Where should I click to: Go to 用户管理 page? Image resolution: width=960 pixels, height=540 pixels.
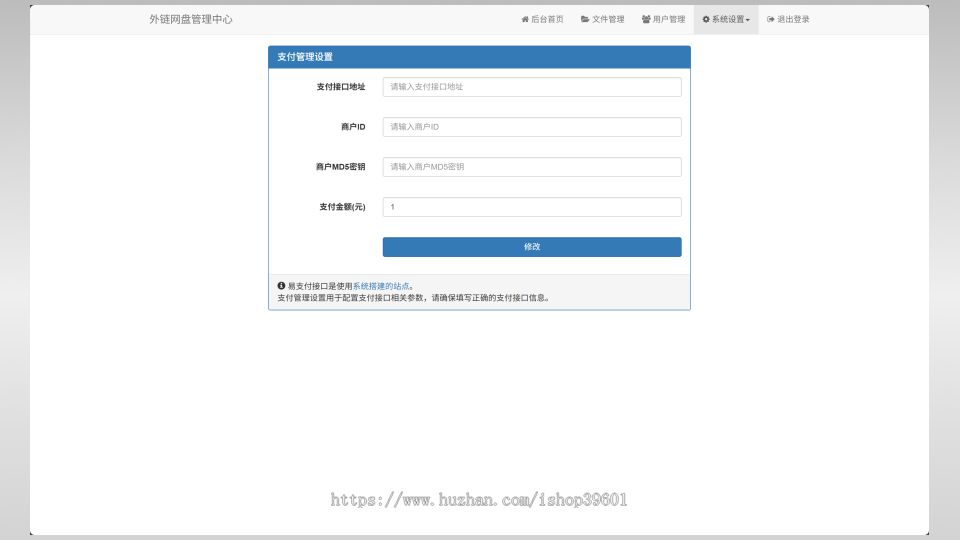click(663, 20)
